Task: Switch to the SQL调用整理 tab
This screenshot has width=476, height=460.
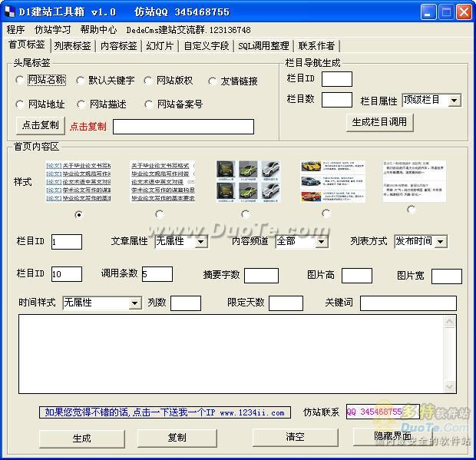Action: [x=263, y=46]
